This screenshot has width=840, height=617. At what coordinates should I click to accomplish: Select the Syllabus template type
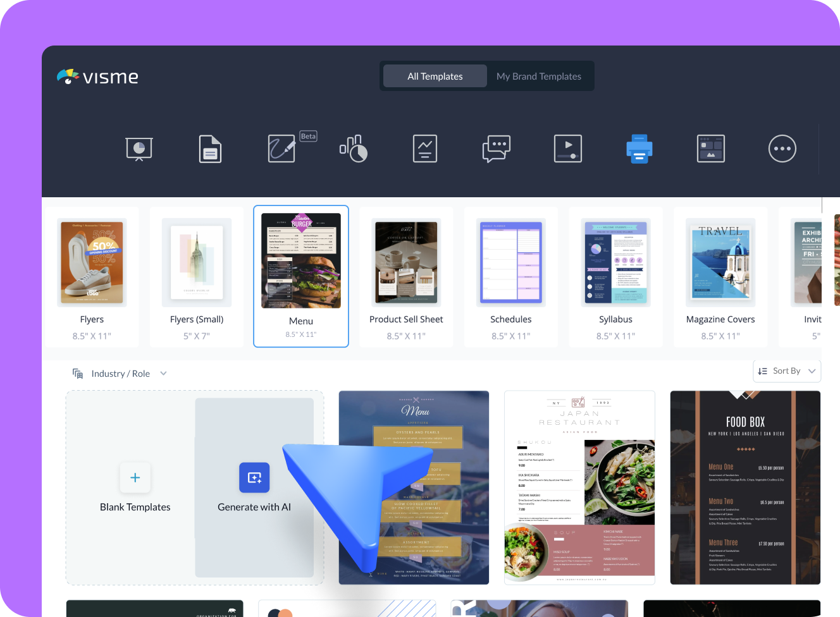tap(615, 277)
